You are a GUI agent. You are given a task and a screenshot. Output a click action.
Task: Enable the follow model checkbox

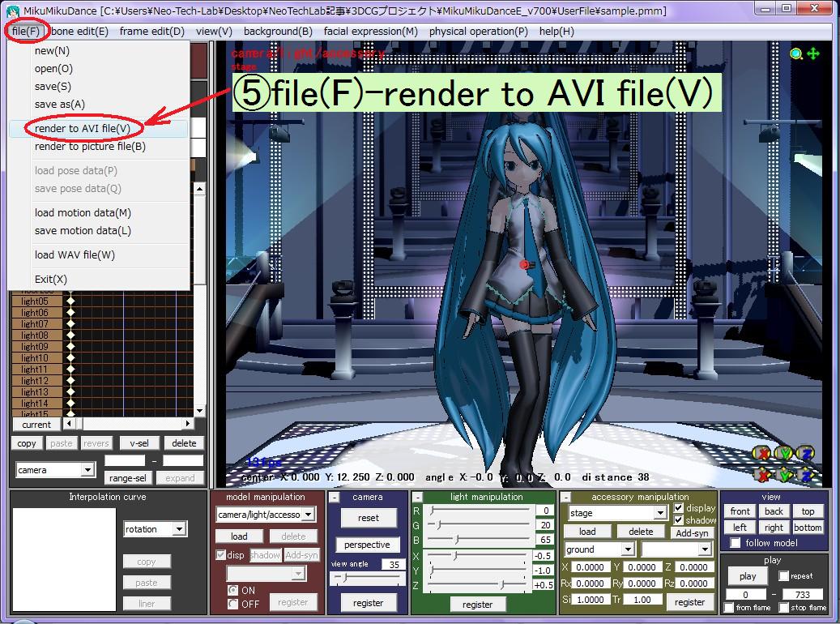click(x=736, y=543)
